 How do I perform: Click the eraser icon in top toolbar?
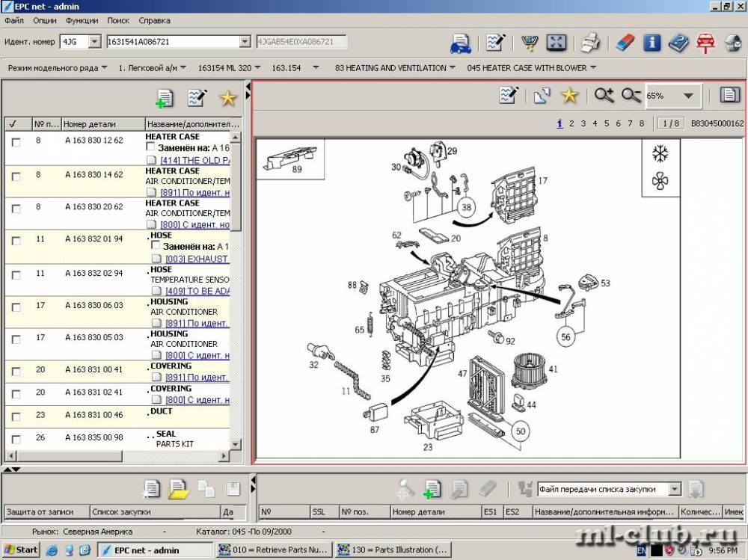click(x=625, y=43)
